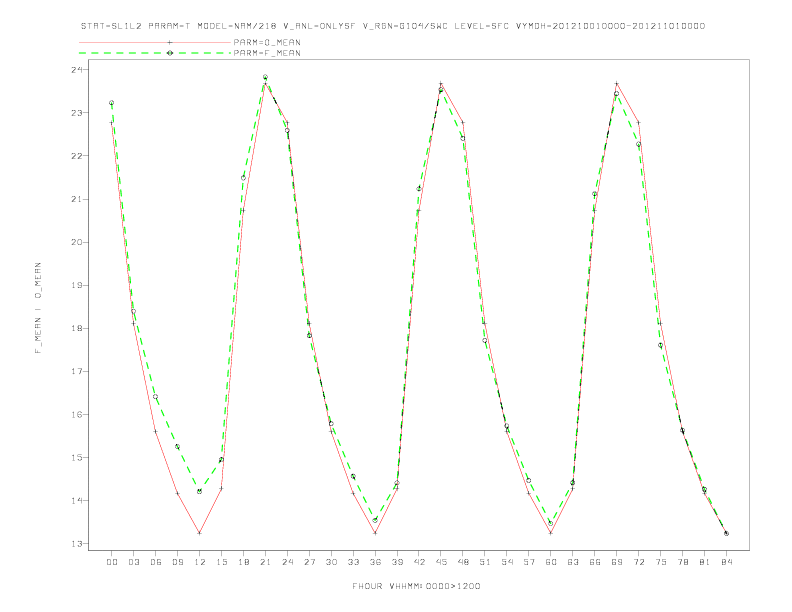Click x-axis forecast hour label 72
Image resolution: width=792 pixels, height=612 pixels.
[x=638, y=562]
